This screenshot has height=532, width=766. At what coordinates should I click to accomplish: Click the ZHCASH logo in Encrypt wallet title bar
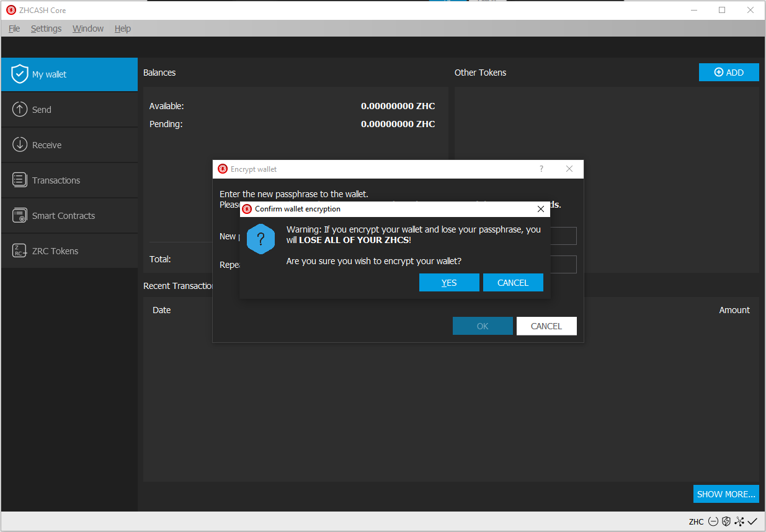coord(223,169)
